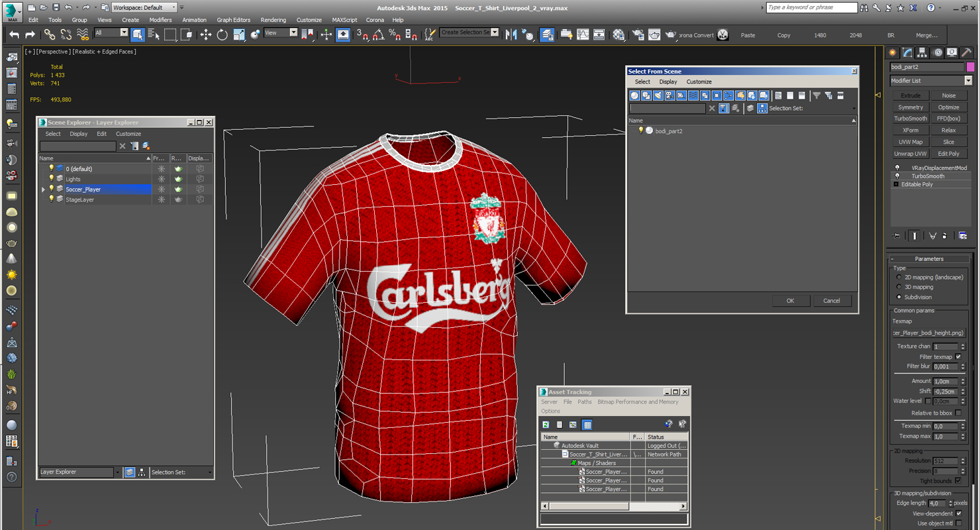Choose the Select and Move tool

coord(206,34)
